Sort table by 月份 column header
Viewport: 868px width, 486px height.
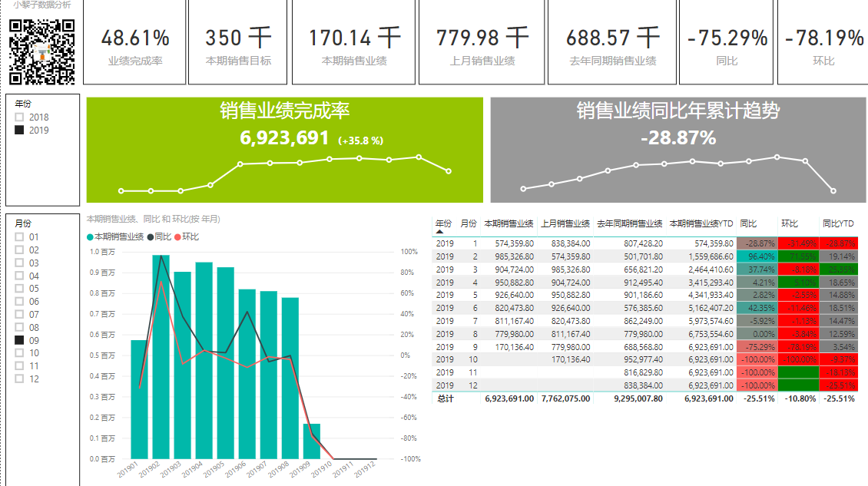coord(469,223)
